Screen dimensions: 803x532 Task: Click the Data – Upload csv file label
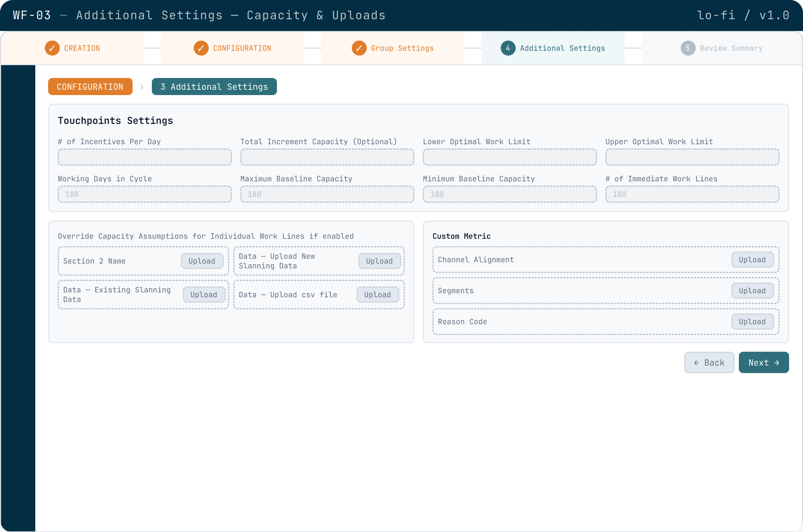coord(288,294)
